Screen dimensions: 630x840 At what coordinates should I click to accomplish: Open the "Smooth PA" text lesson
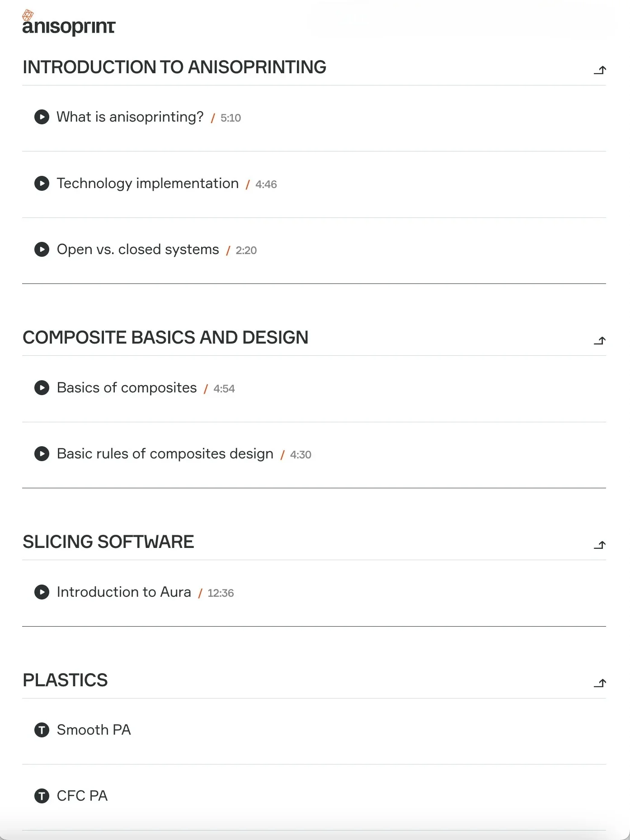93,730
